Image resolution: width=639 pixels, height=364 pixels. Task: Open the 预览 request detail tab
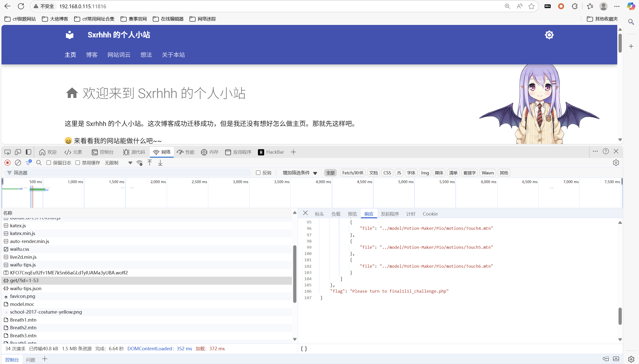tap(352, 214)
